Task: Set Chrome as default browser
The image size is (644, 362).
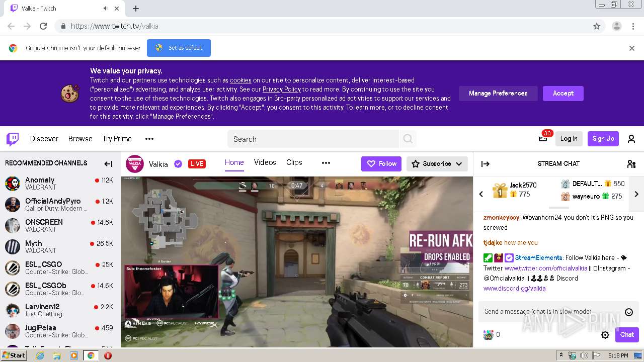Action: [179, 48]
